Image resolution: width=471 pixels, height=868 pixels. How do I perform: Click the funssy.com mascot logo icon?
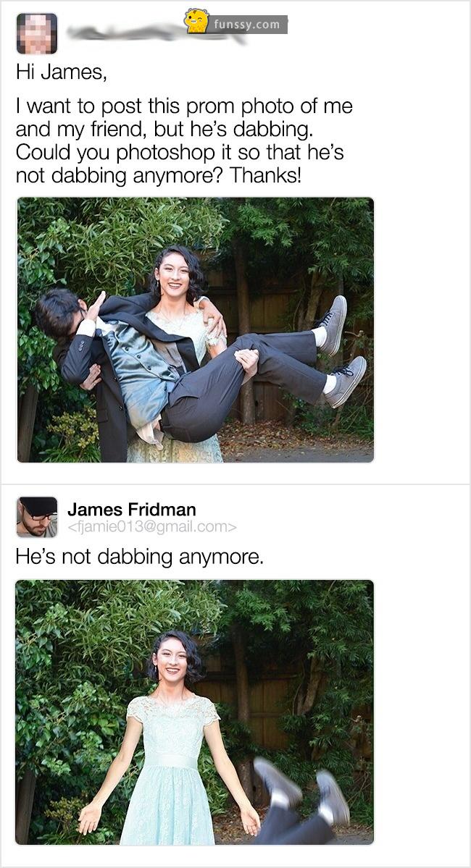pyautogui.click(x=196, y=21)
